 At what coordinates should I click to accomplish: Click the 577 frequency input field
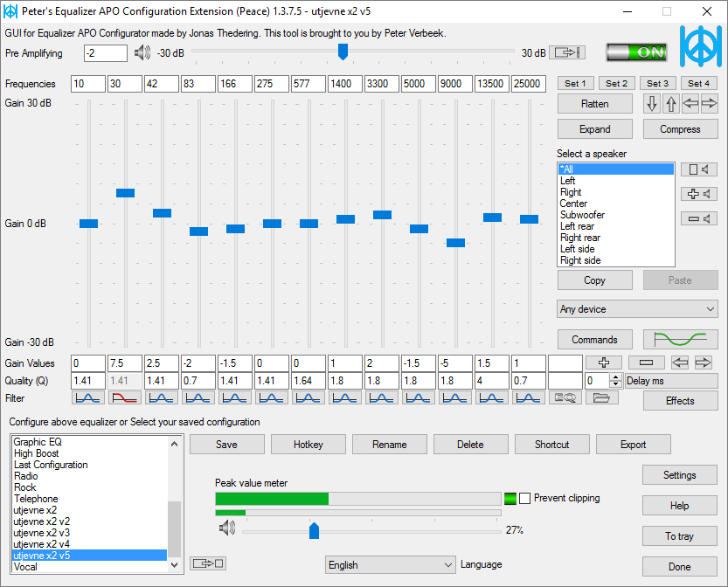pos(309,84)
